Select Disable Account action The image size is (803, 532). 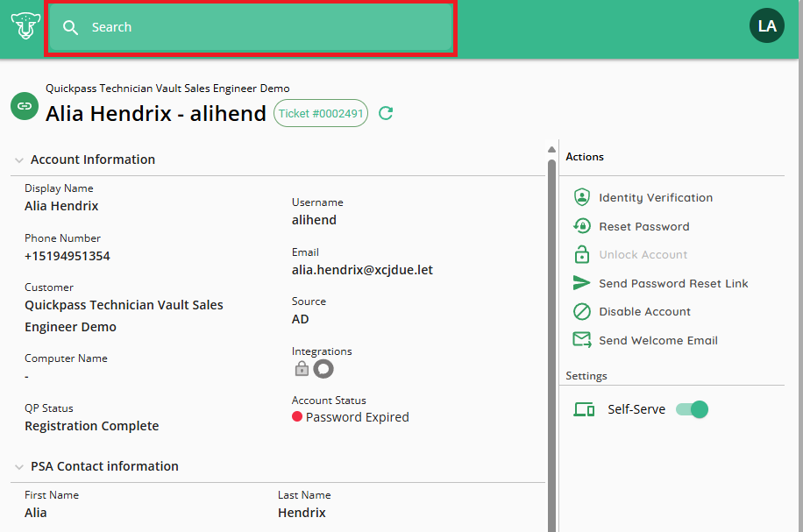[x=631, y=311]
